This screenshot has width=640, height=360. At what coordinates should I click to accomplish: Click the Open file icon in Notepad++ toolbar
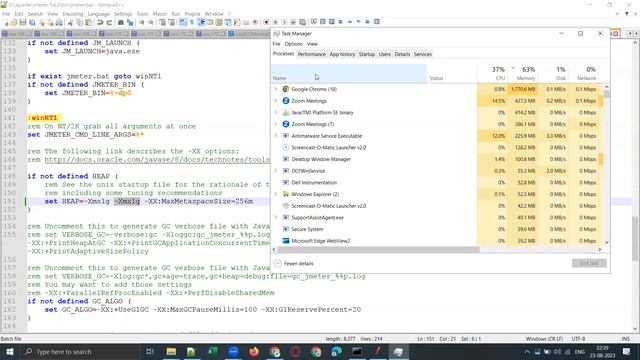coord(14,22)
